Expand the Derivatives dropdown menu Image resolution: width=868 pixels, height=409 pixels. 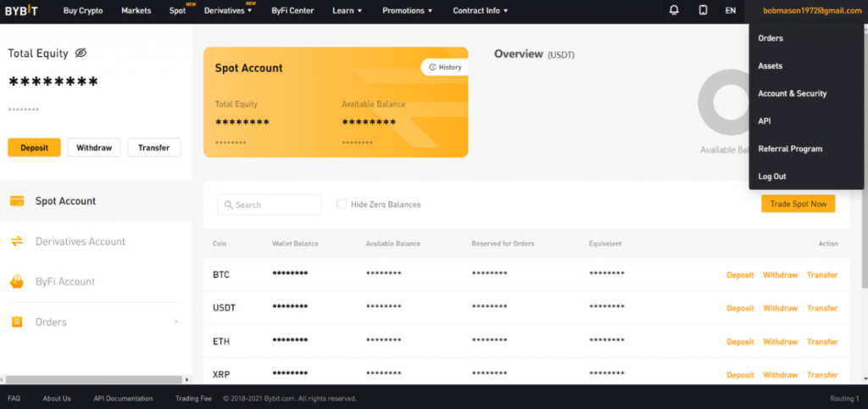pyautogui.click(x=228, y=10)
